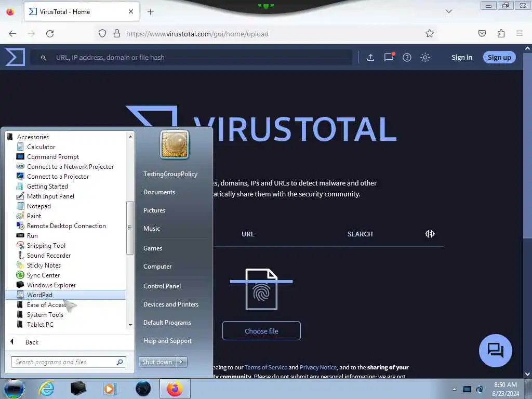
Task: Click the API brackets icon beside SEARCH tab
Action: coord(430,234)
